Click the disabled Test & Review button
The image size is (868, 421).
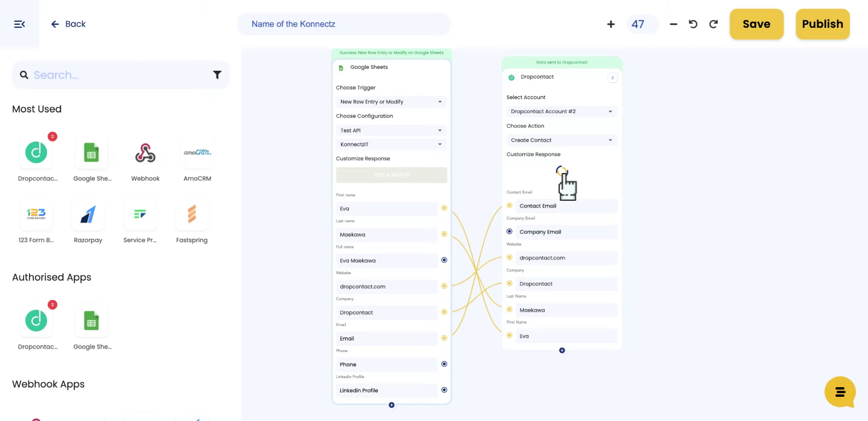(x=392, y=175)
